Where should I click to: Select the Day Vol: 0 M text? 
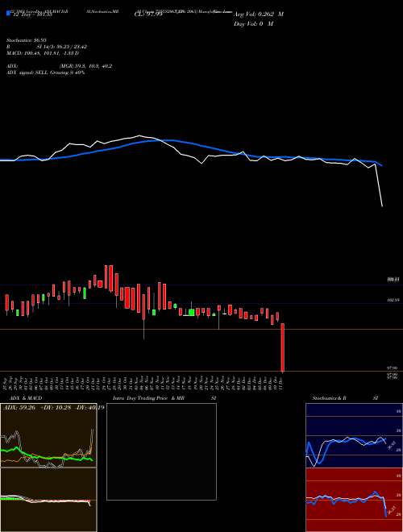click(253, 24)
